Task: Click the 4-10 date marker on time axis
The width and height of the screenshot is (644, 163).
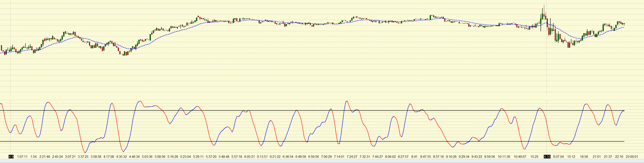Action: 547,157
